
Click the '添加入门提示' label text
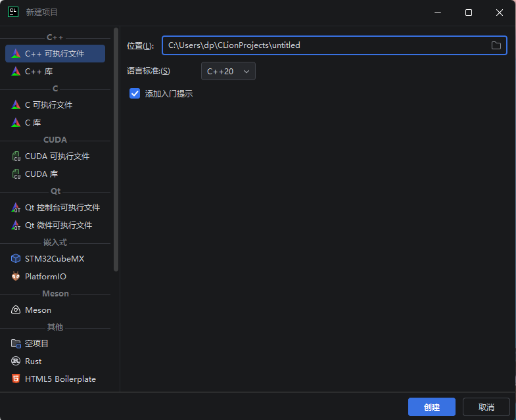tap(169, 94)
